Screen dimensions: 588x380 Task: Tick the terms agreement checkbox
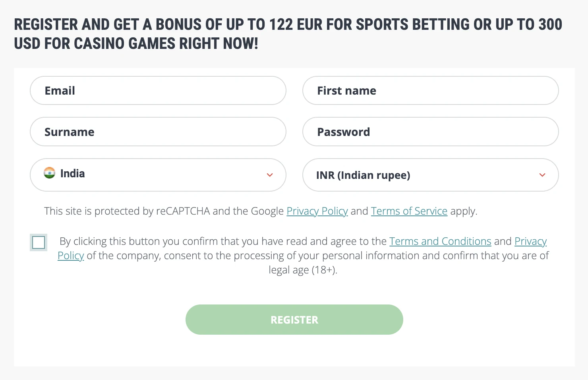(39, 242)
